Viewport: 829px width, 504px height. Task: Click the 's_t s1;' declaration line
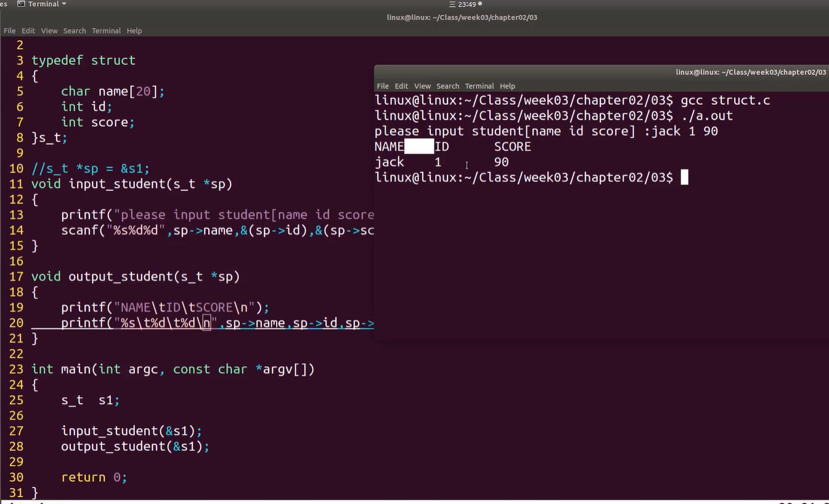pyautogui.click(x=91, y=400)
